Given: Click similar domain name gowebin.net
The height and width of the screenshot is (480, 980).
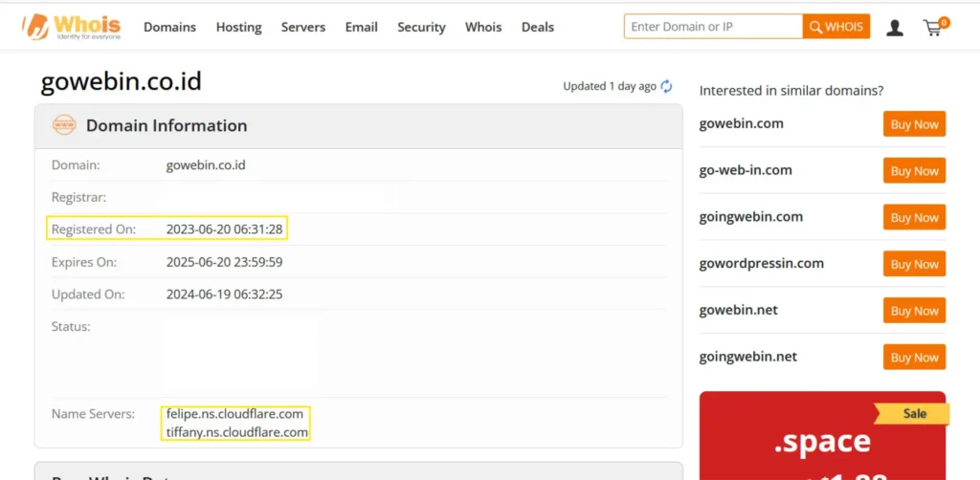Looking at the screenshot, I should [739, 310].
